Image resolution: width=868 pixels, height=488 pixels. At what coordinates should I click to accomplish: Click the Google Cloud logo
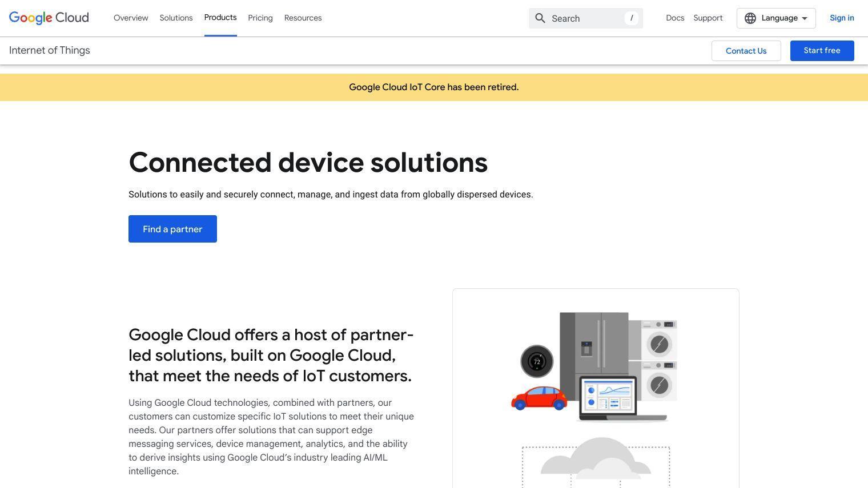49,18
